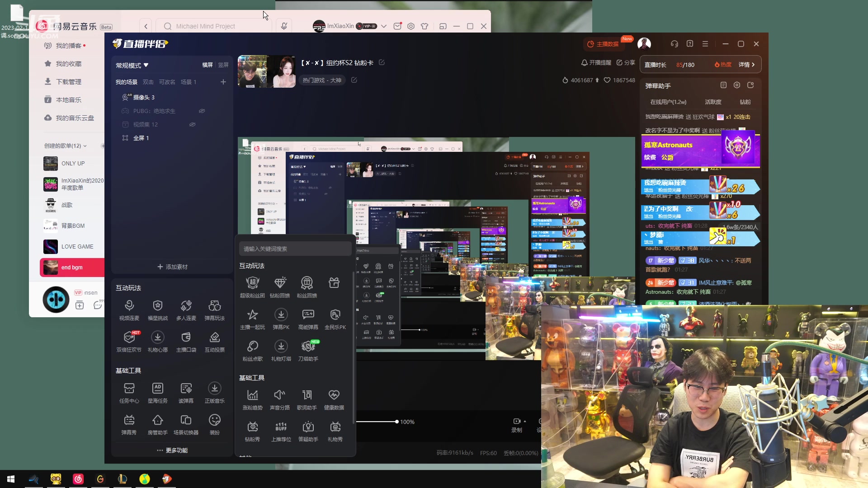The height and width of the screenshot is (488, 868).
Task: Select 在线用户 tab
Action: point(668,102)
